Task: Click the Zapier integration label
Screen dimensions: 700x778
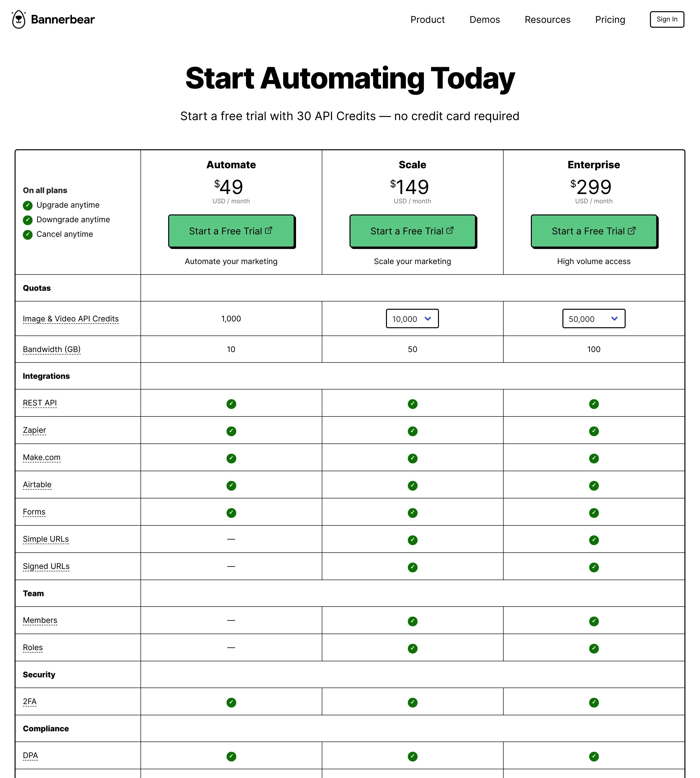Action: (x=34, y=430)
